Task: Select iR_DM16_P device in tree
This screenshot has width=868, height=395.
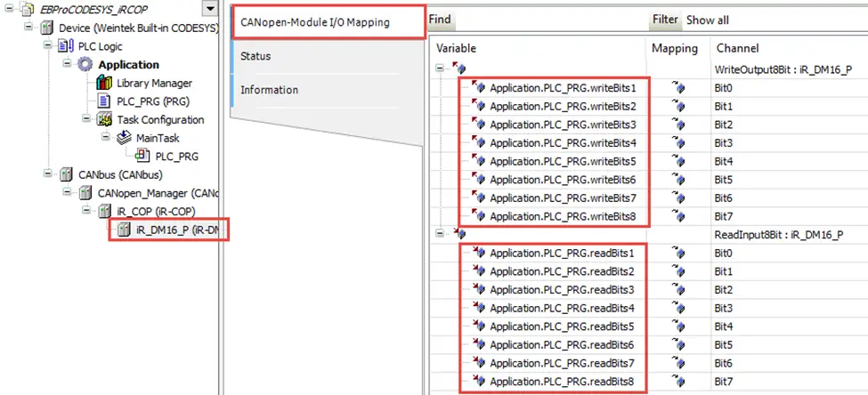Action: pos(169,230)
